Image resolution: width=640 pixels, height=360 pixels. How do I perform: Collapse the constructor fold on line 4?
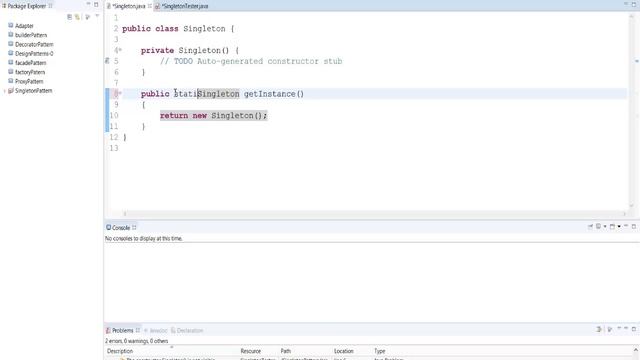[x=120, y=50]
